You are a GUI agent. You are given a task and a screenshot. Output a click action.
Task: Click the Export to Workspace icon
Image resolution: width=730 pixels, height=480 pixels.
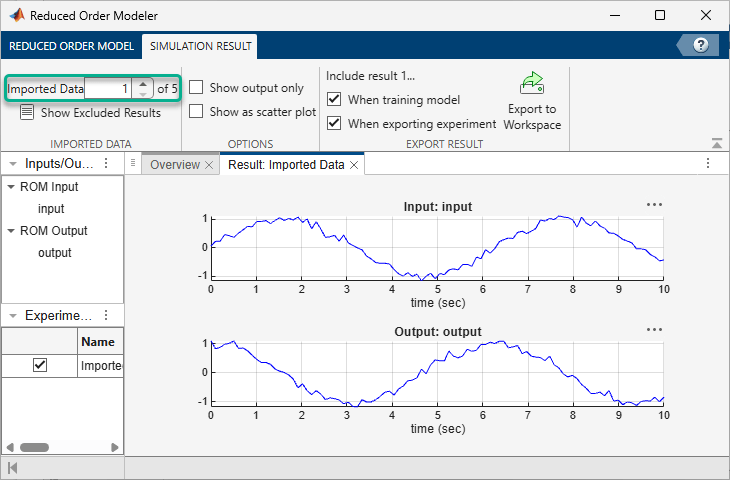(532, 82)
